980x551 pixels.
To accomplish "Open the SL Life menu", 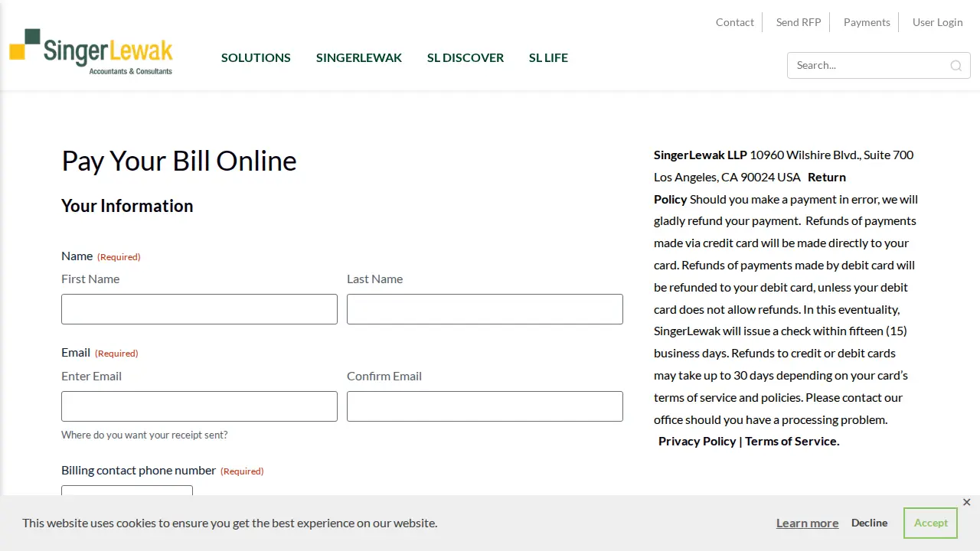I will click(x=548, y=58).
